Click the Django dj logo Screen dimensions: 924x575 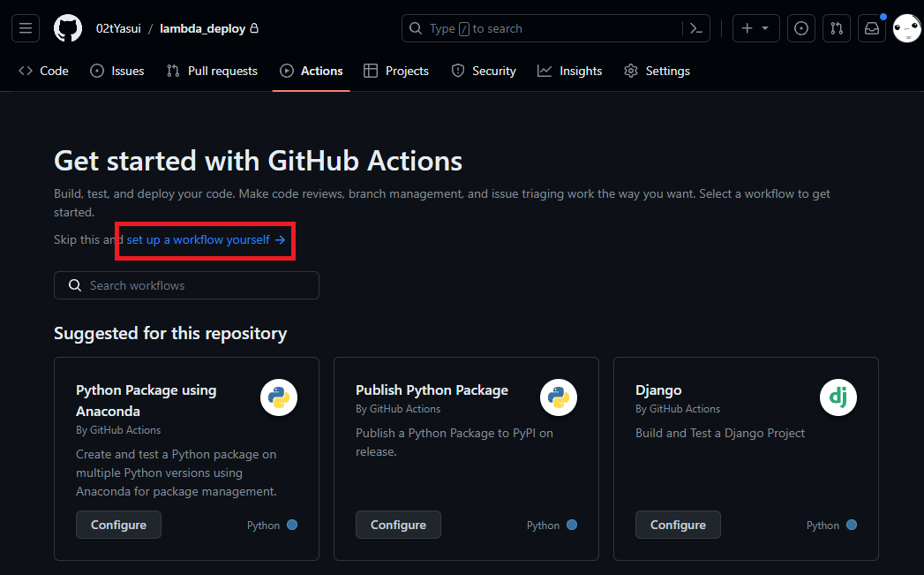[x=838, y=397]
